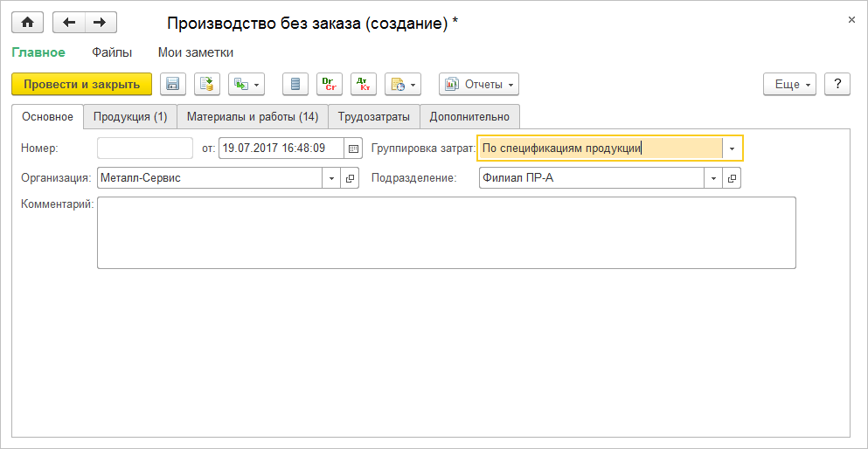Open the Организация record link button
Screen dimensions: 868x449
(350, 178)
